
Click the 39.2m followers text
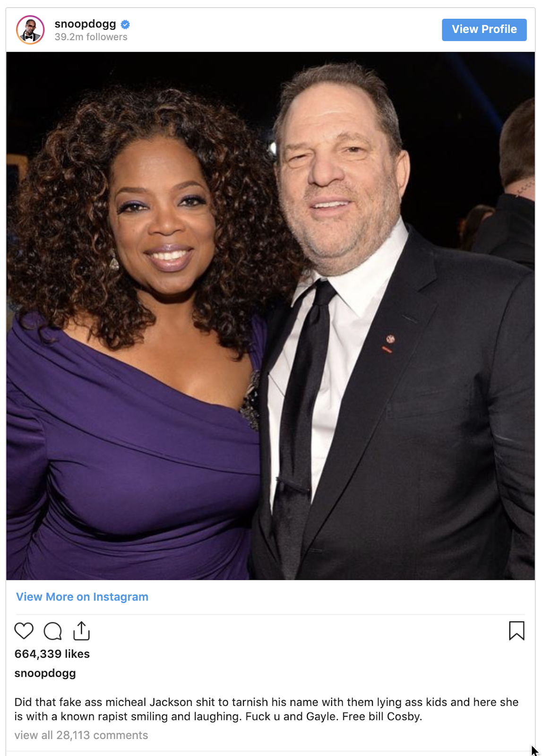pos(91,37)
